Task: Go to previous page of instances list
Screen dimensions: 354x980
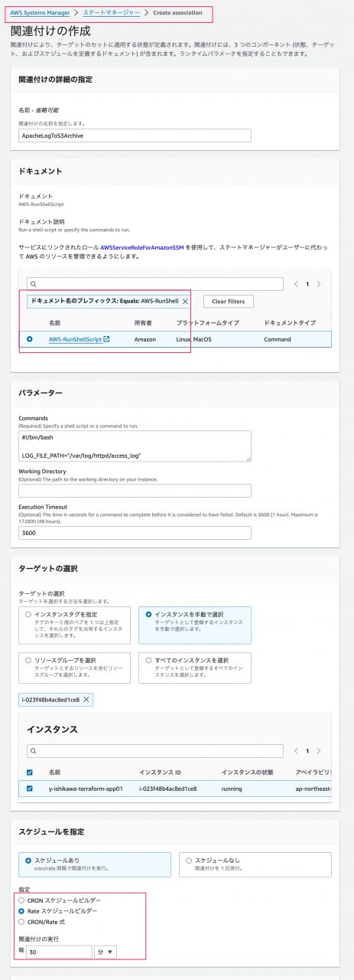Action: 297,751
